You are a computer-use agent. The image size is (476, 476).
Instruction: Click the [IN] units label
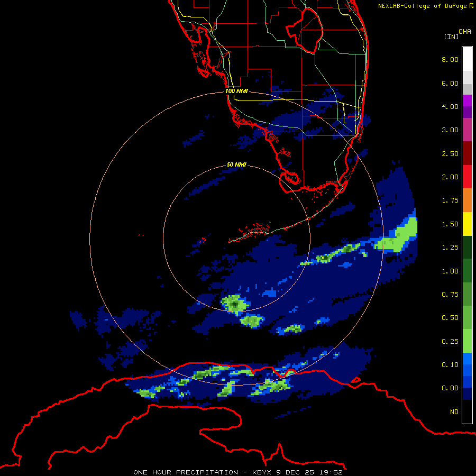pyautogui.click(x=452, y=36)
